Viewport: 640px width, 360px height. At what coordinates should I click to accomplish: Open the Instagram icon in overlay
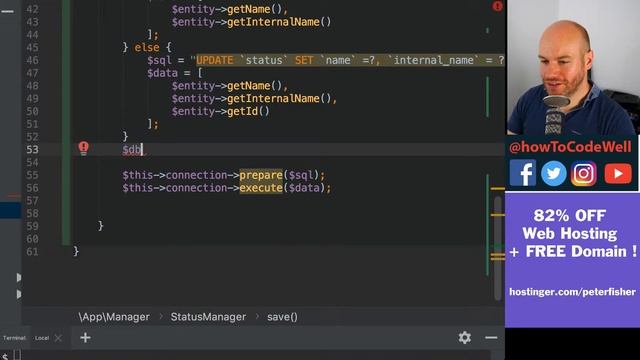[x=584, y=173]
